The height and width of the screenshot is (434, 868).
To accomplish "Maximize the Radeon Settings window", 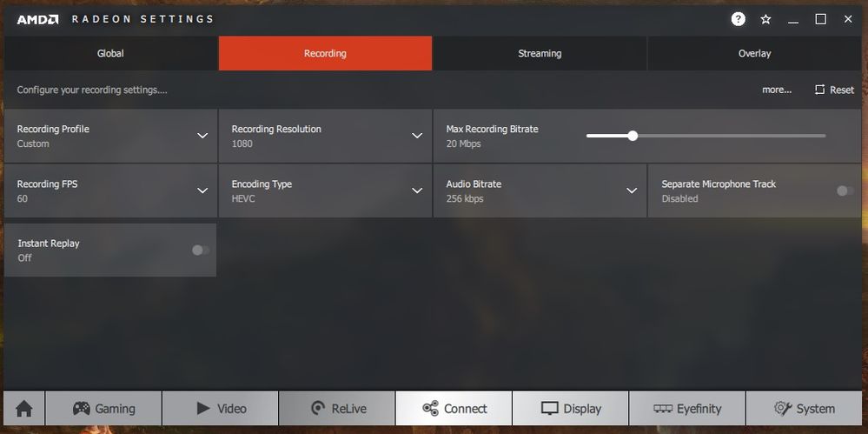I will [820, 19].
